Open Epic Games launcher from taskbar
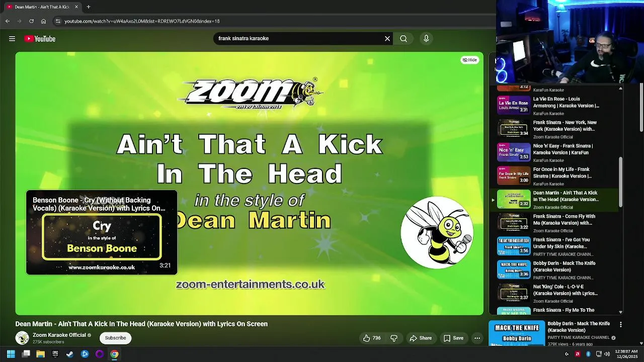The width and height of the screenshot is (644, 362). 55,354
